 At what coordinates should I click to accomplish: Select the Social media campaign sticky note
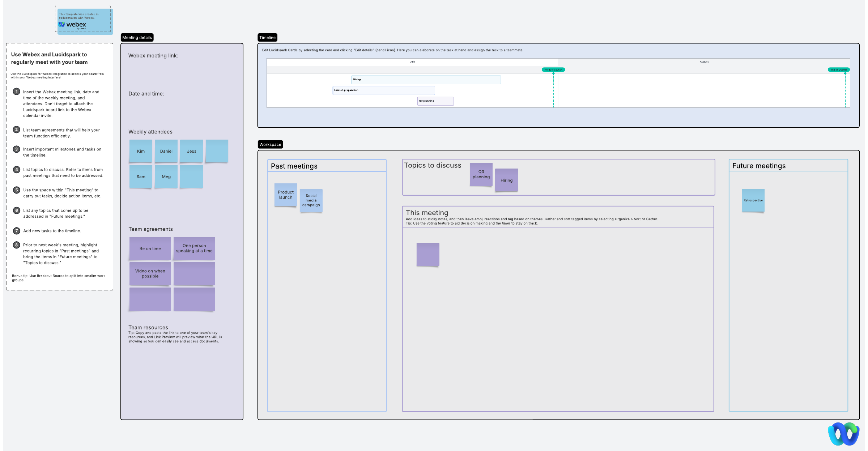311,200
